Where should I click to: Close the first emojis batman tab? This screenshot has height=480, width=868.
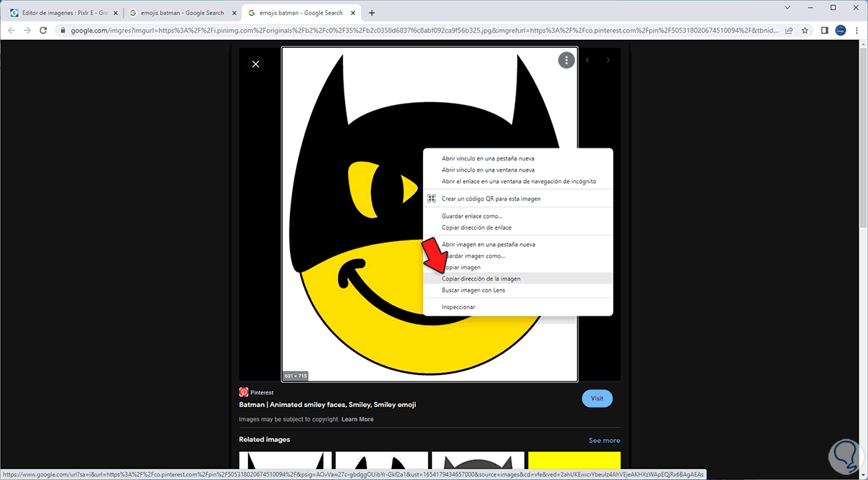(x=235, y=13)
